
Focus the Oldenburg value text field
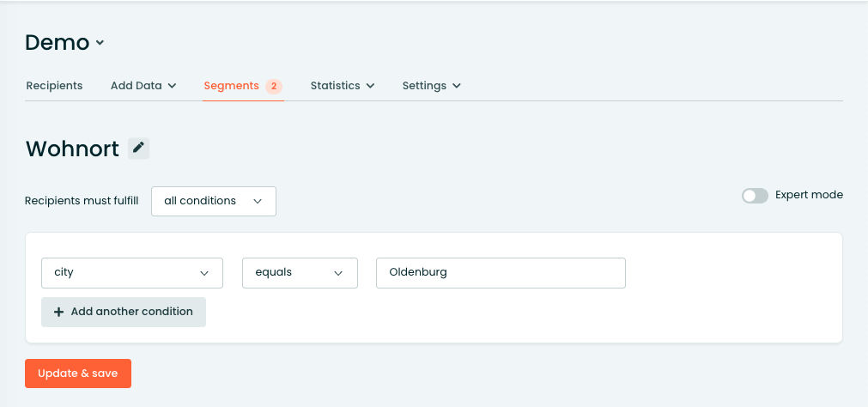coord(501,273)
